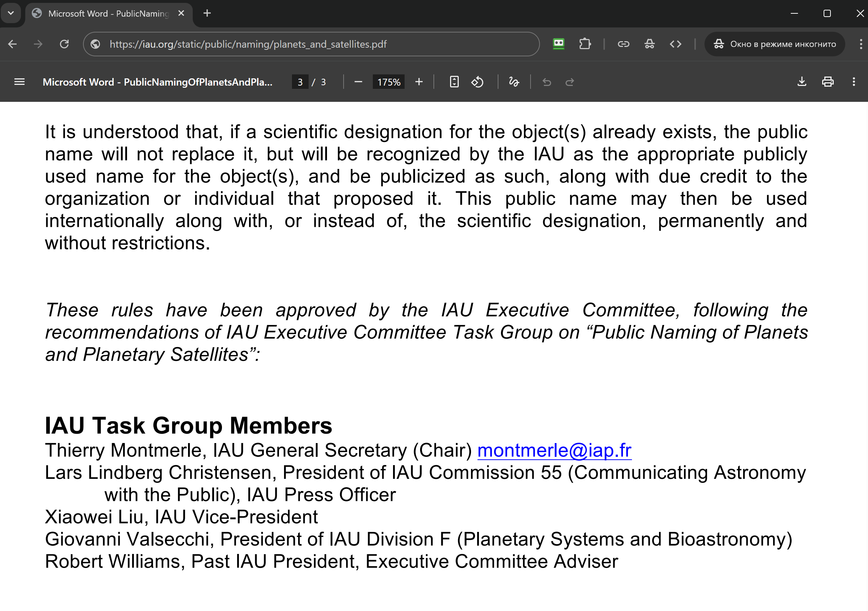This screenshot has height=611, width=868.
Task: Click the zoom in plus button
Action: click(419, 82)
